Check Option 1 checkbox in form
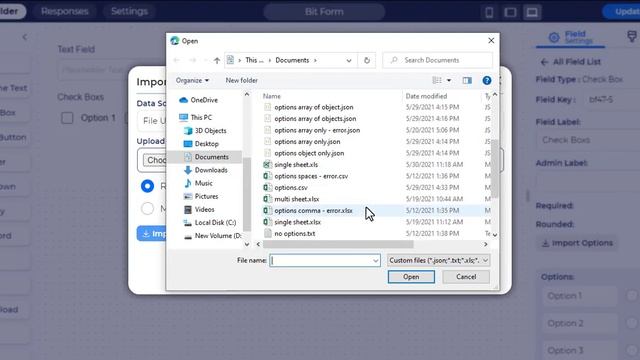 (x=67, y=118)
